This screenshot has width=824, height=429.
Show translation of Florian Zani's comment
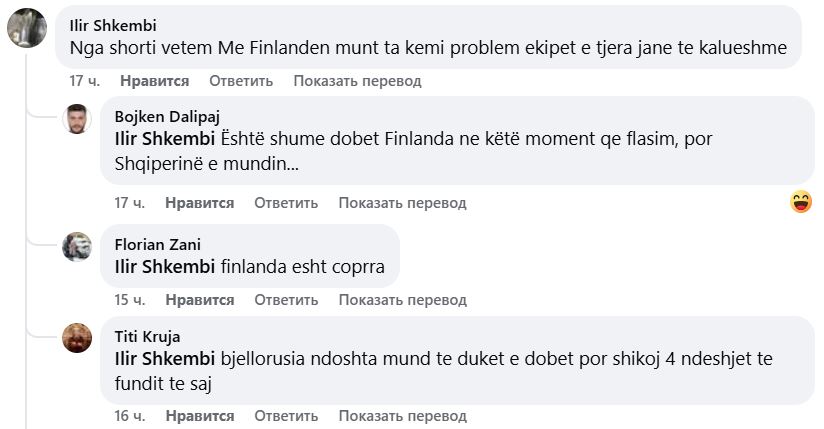pyautogui.click(x=402, y=299)
